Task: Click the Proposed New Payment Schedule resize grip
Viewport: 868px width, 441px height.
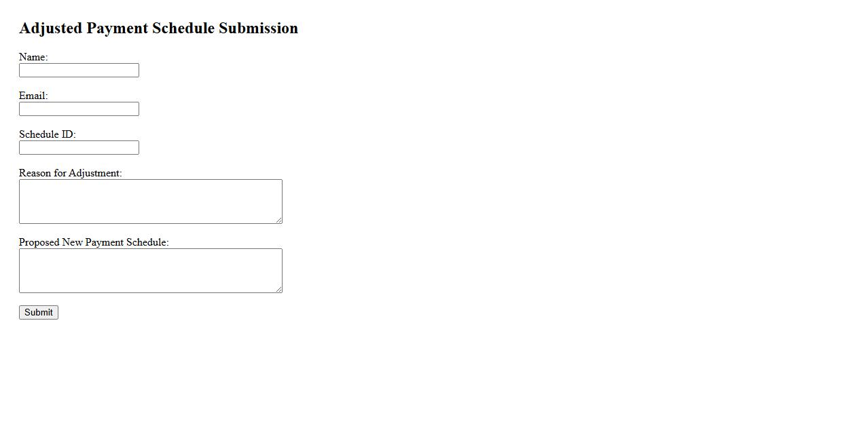Action: (278, 289)
